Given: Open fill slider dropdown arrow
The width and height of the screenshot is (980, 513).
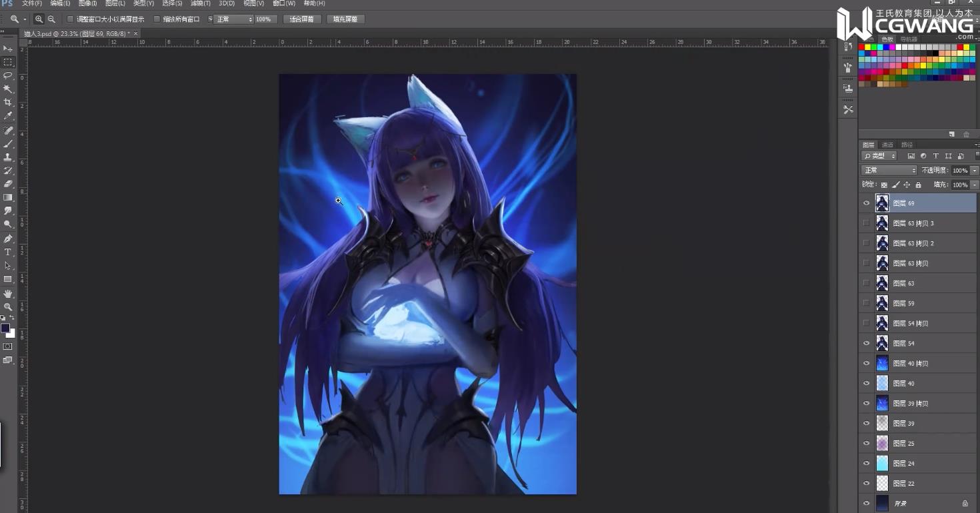Looking at the screenshot, I should (975, 185).
